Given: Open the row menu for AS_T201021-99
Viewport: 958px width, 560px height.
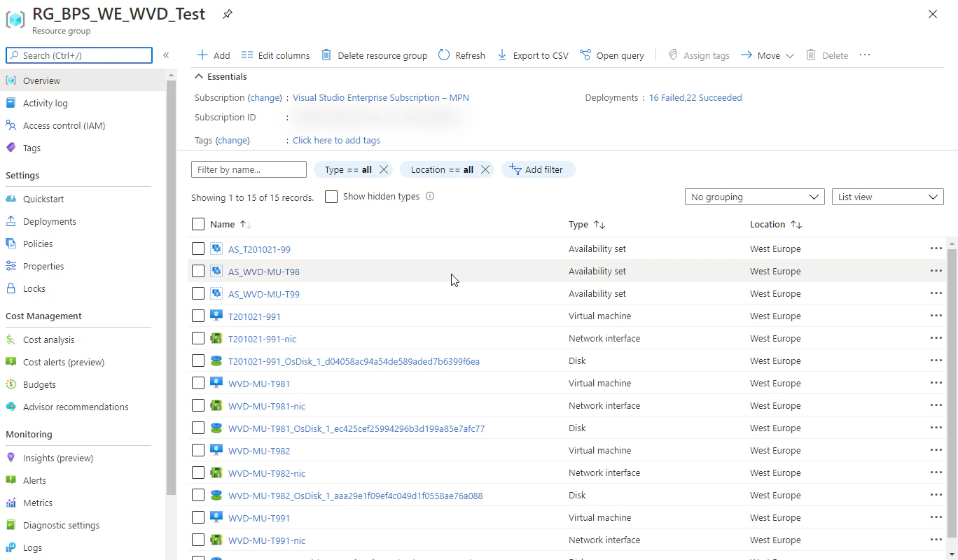Looking at the screenshot, I should pos(936,248).
